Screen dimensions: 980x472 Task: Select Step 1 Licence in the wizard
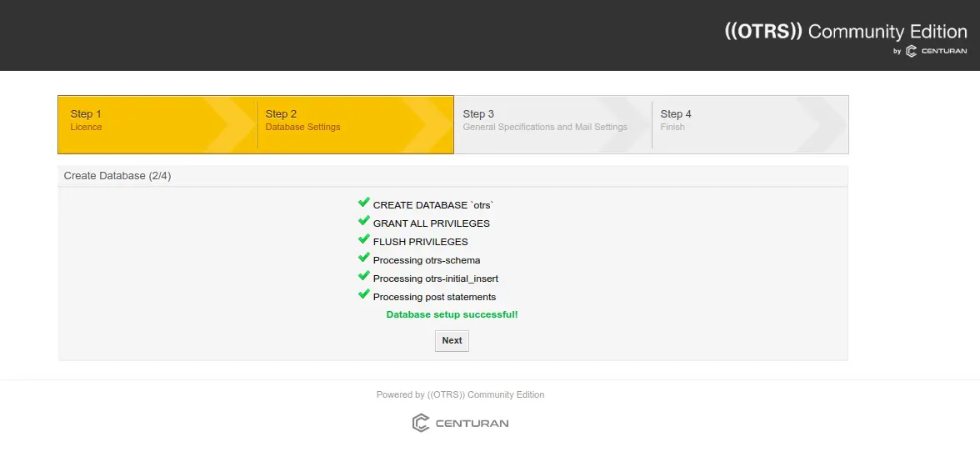(x=157, y=124)
